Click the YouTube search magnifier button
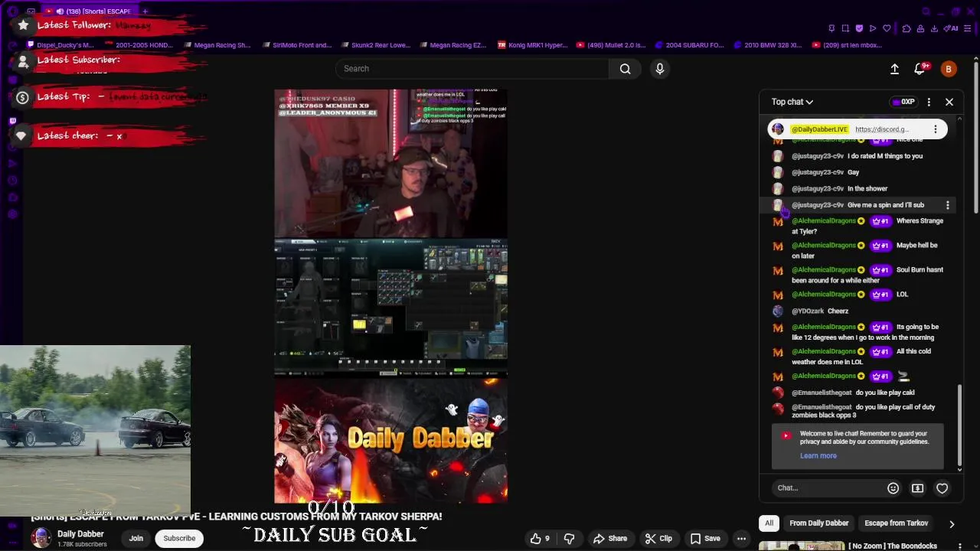The image size is (980, 551). coord(626,69)
